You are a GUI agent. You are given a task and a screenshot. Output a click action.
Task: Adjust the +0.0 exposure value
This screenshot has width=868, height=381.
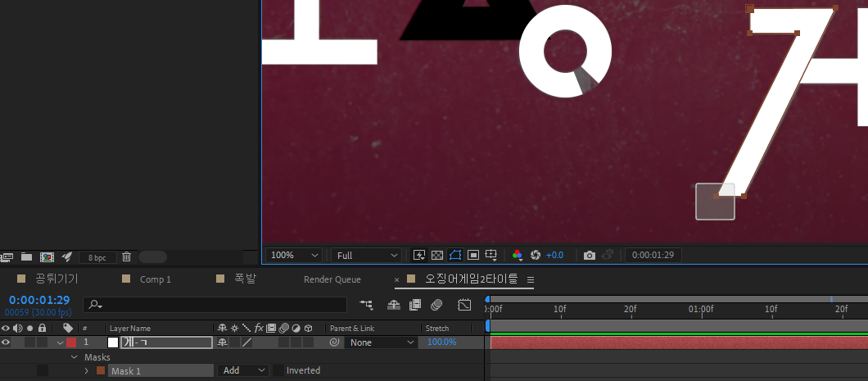(554, 256)
